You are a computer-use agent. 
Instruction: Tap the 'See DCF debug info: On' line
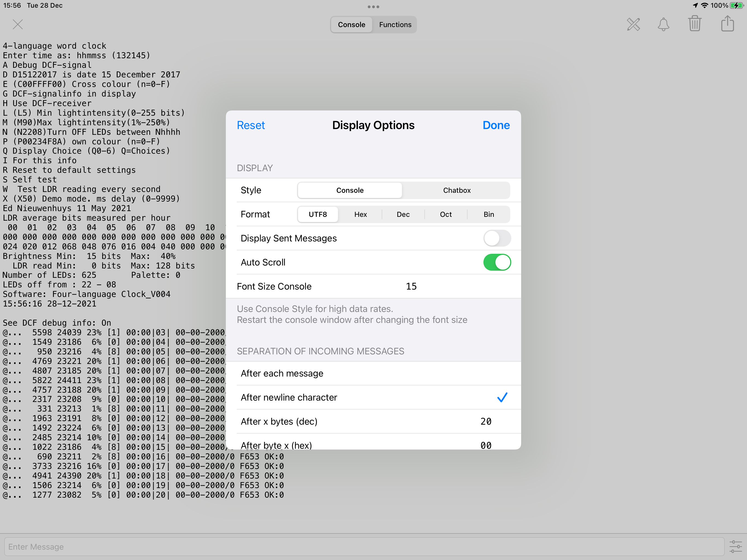pos(57,323)
